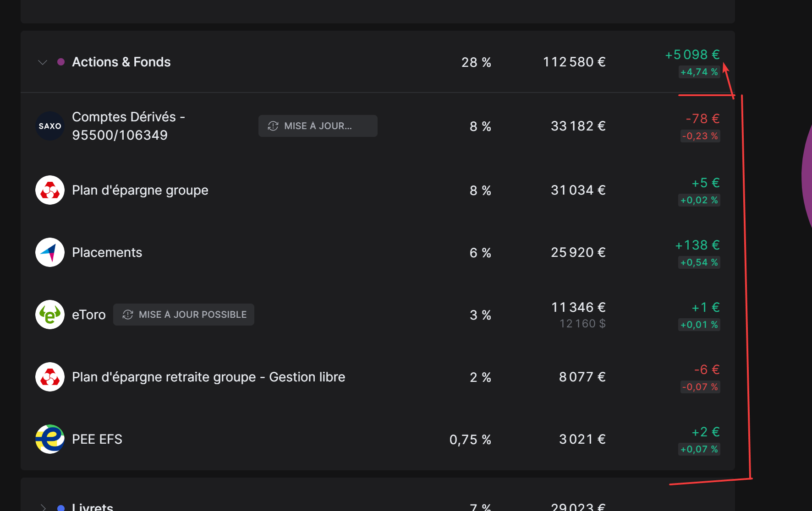Click the Actions & Fonds section title
Screen dimensions: 812x511
[x=121, y=62]
